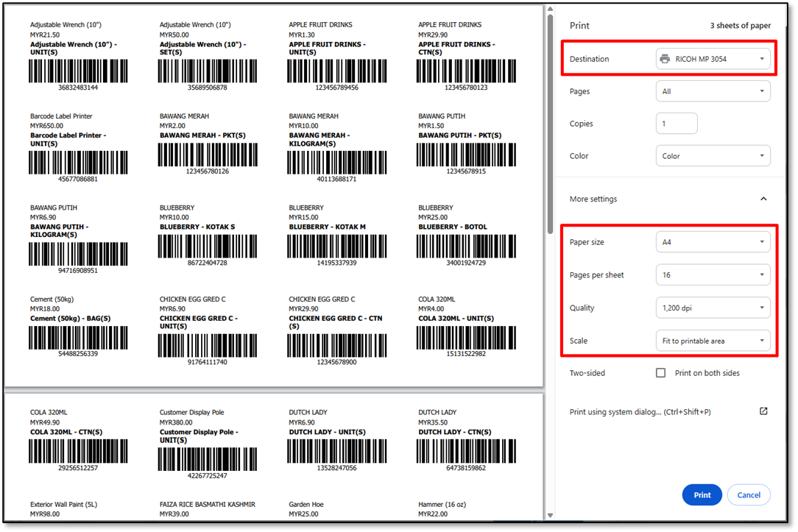Click the barcode numbered 42267725247
Screen dimensions: 798x532
pyautogui.click(x=208, y=459)
